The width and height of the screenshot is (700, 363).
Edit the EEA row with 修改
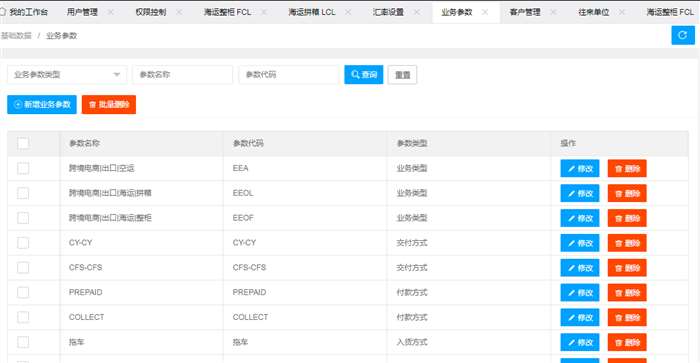point(580,169)
